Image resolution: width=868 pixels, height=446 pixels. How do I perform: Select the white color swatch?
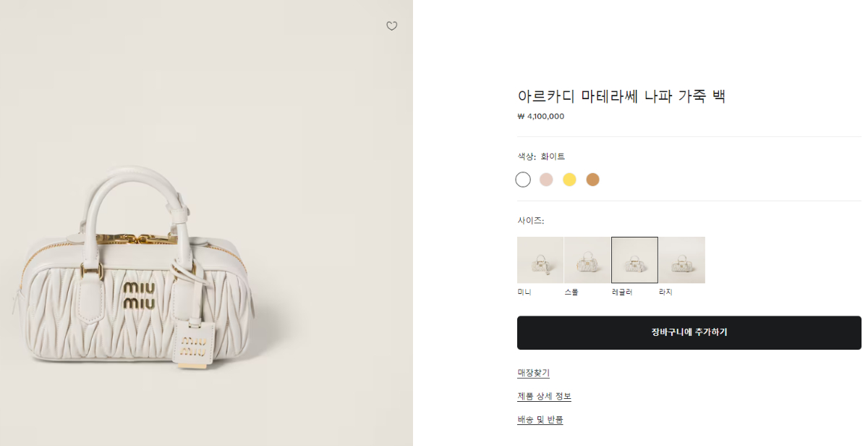pyautogui.click(x=523, y=180)
